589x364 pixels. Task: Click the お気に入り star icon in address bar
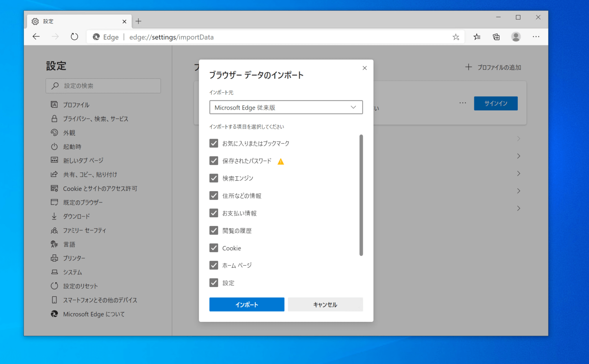click(x=456, y=37)
